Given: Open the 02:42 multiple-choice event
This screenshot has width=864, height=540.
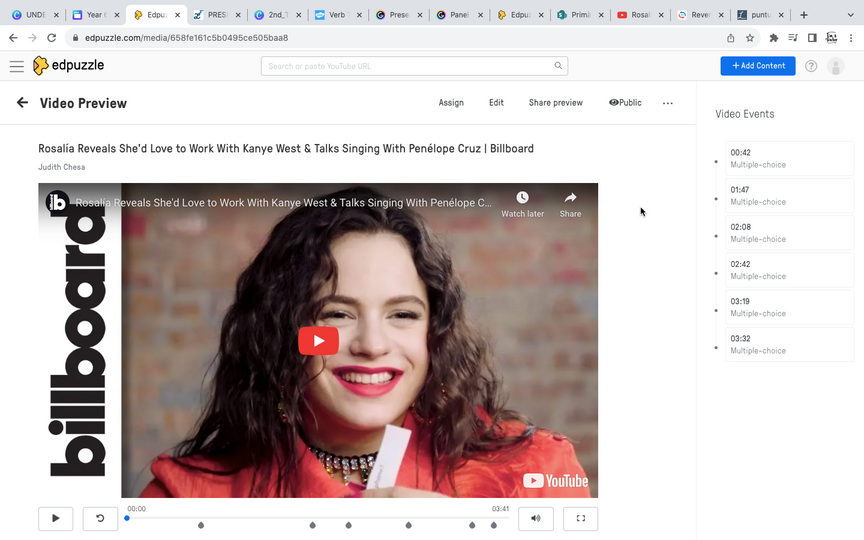Looking at the screenshot, I should (x=789, y=270).
